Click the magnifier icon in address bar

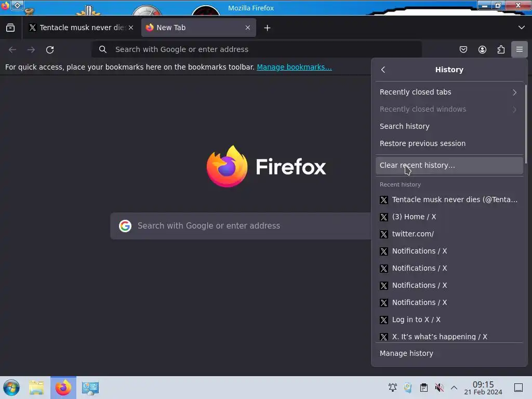[x=103, y=49]
